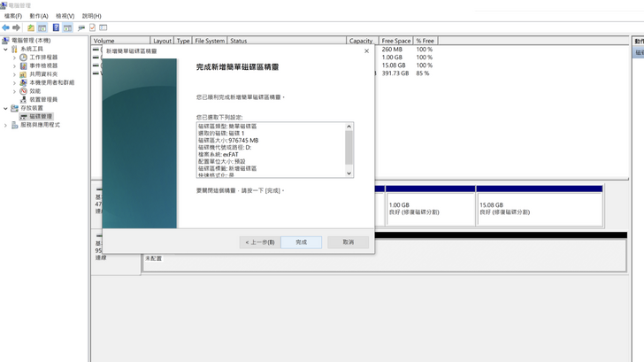Click the 事件檢視器 icon
The height and width of the screenshot is (362, 644).
(x=23, y=65)
